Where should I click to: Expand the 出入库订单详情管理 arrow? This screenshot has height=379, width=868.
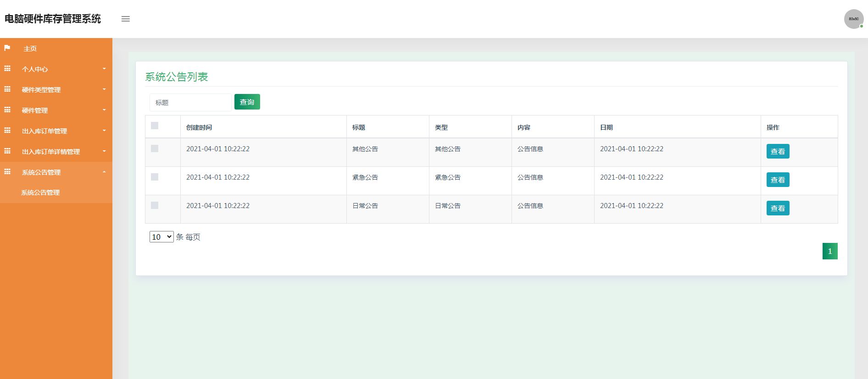click(104, 151)
